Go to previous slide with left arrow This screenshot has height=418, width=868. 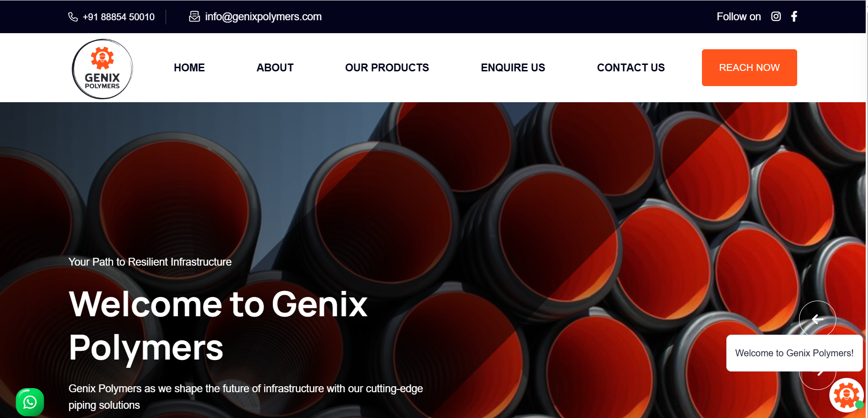(817, 319)
